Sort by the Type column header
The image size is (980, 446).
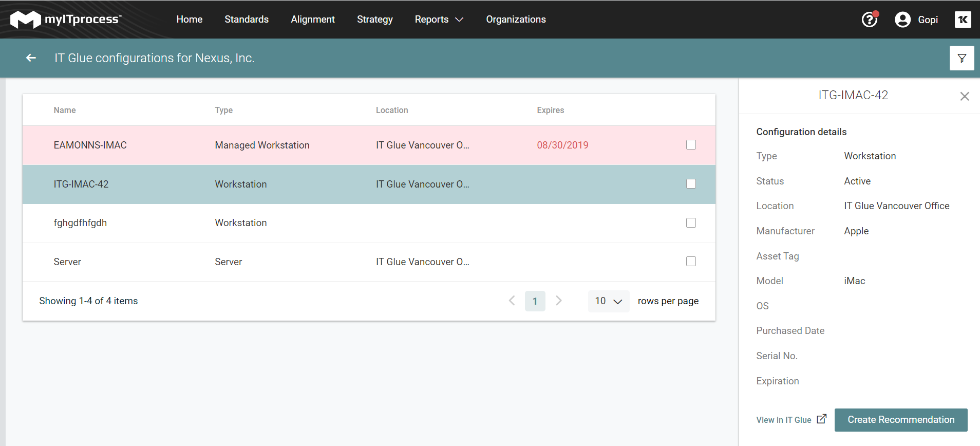(x=223, y=110)
